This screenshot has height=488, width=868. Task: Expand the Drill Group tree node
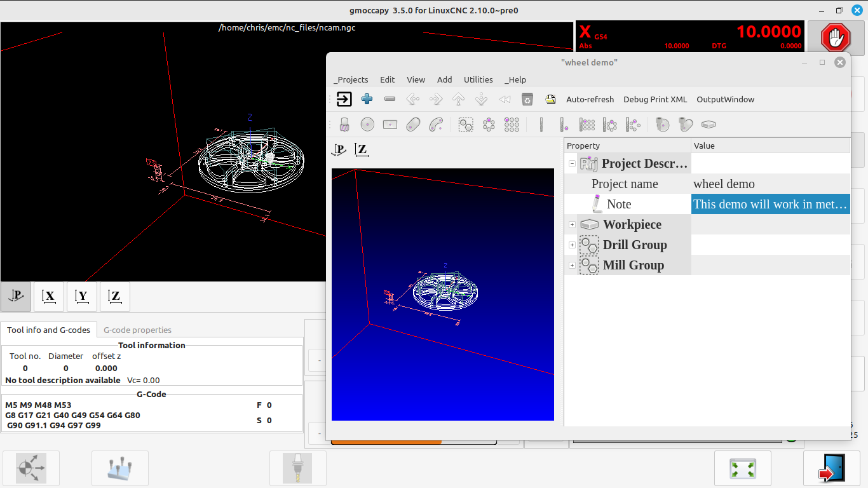(x=572, y=245)
